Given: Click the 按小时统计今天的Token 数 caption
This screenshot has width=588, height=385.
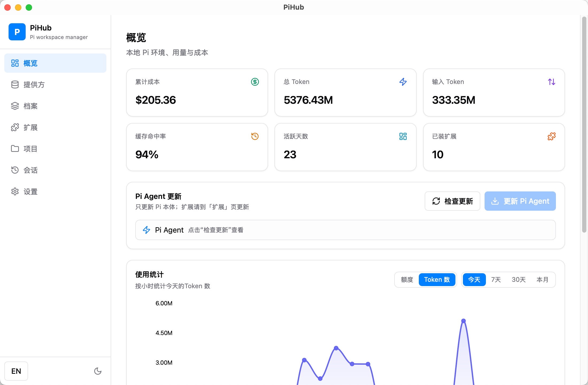Looking at the screenshot, I should [173, 286].
